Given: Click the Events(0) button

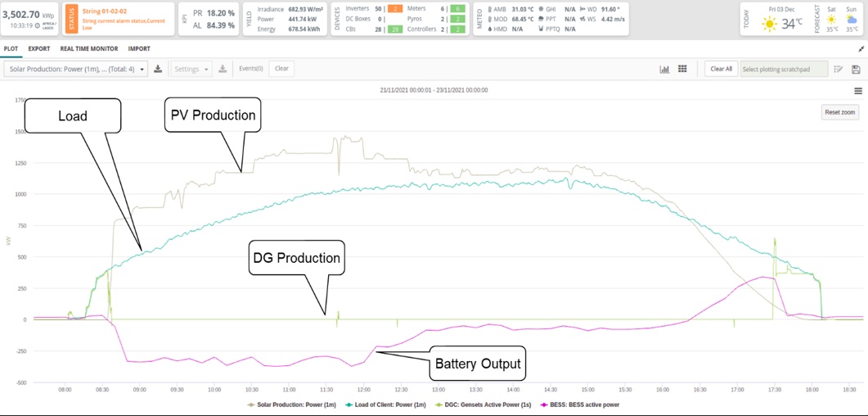Looking at the screenshot, I should coord(251,70).
